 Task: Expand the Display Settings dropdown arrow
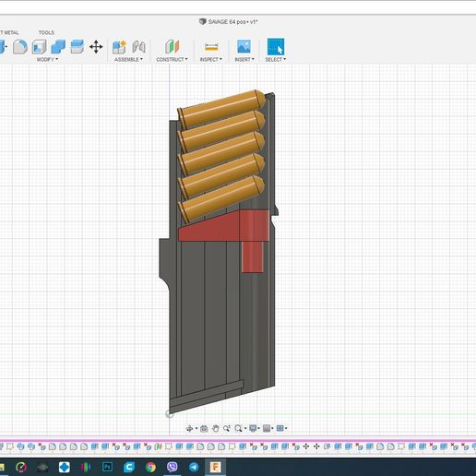(x=259, y=429)
